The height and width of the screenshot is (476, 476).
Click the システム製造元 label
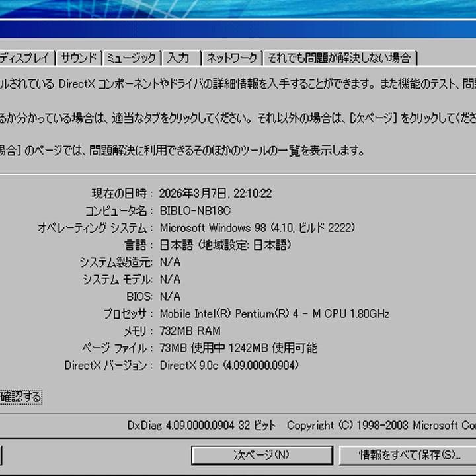click(116, 262)
